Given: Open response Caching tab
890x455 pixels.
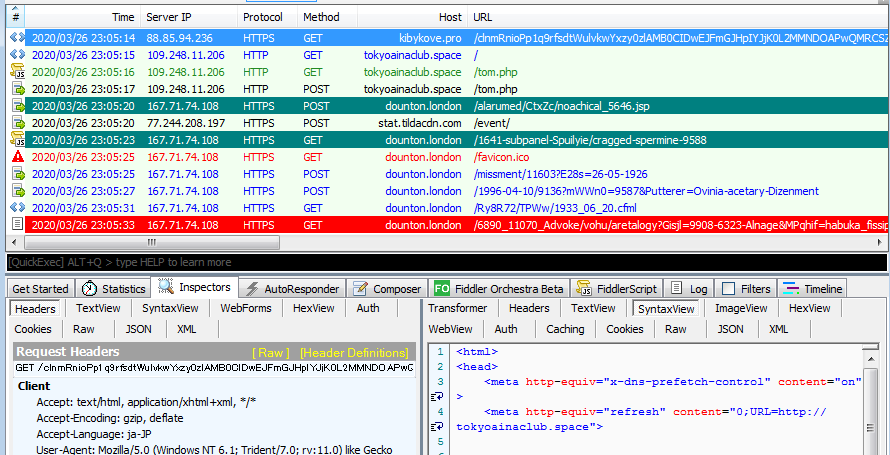Looking at the screenshot, I should [x=565, y=329].
